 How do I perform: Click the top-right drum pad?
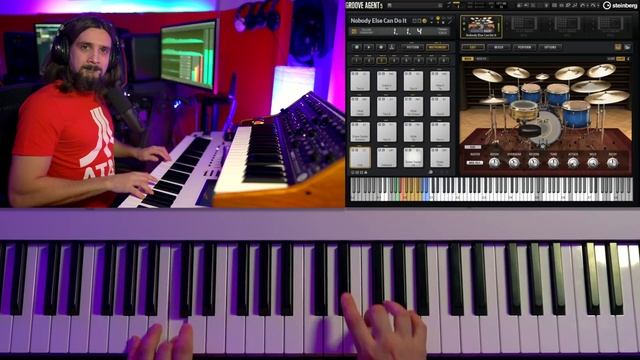tap(440, 81)
